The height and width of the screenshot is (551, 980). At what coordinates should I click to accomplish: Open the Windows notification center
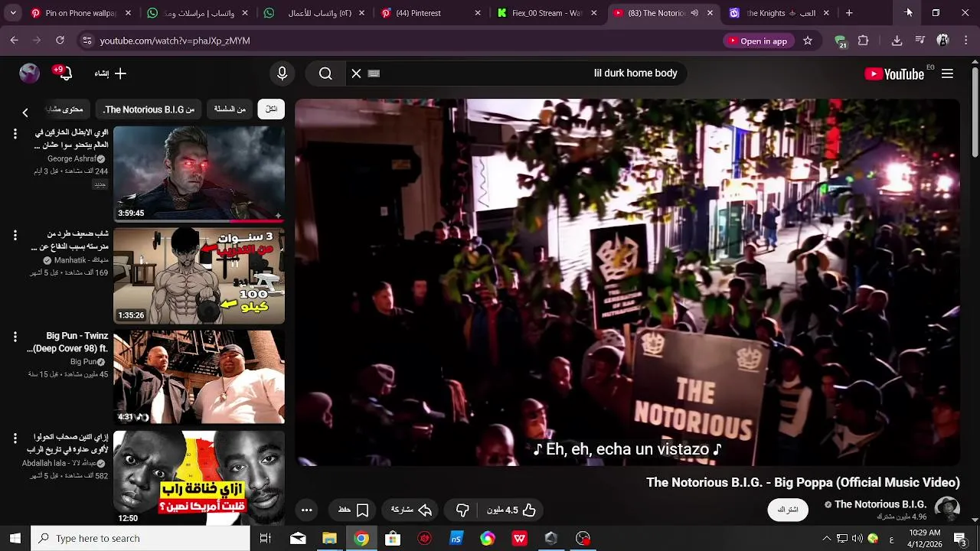(x=959, y=538)
